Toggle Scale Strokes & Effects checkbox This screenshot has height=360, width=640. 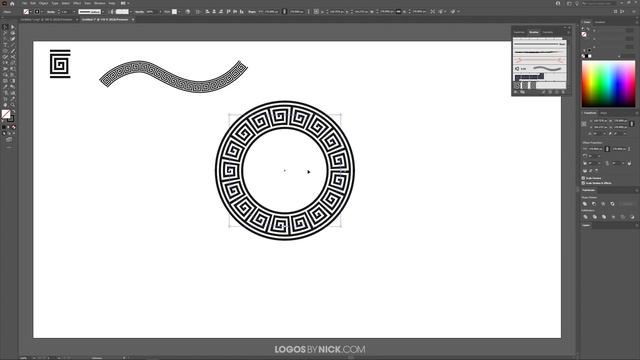pyautogui.click(x=583, y=183)
